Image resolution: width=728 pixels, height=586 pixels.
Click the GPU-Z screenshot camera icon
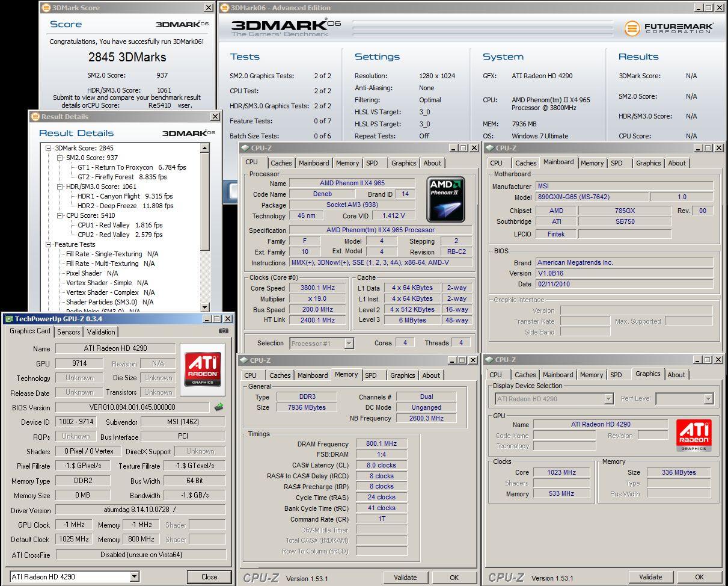(224, 331)
